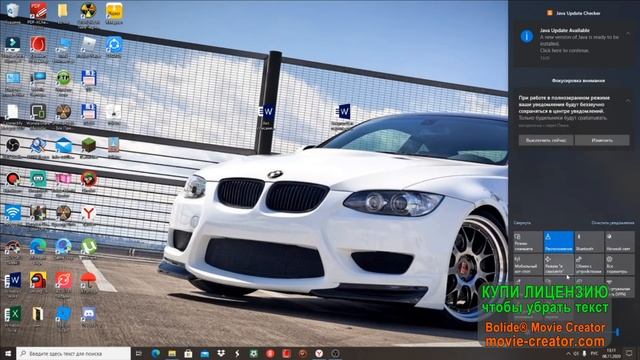Open the Java Update Available notification

pyautogui.click(x=573, y=44)
